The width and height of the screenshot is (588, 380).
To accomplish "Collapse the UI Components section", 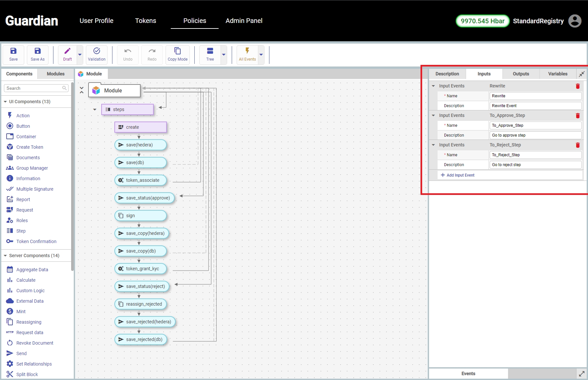I will click(x=5, y=102).
